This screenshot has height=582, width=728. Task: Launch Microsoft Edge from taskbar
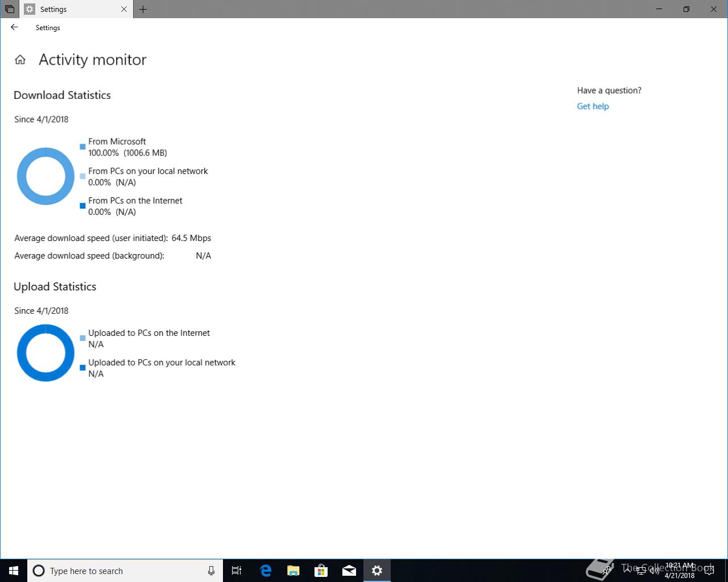pos(265,571)
